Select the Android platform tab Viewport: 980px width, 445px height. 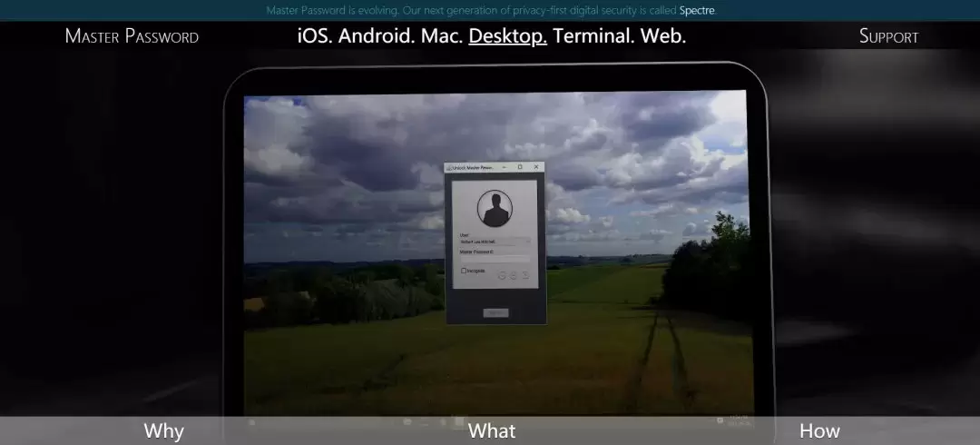point(377,36)
